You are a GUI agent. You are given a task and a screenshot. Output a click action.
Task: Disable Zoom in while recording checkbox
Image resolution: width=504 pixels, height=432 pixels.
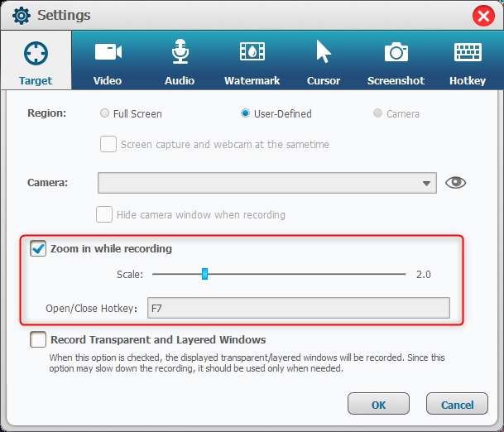38,249
